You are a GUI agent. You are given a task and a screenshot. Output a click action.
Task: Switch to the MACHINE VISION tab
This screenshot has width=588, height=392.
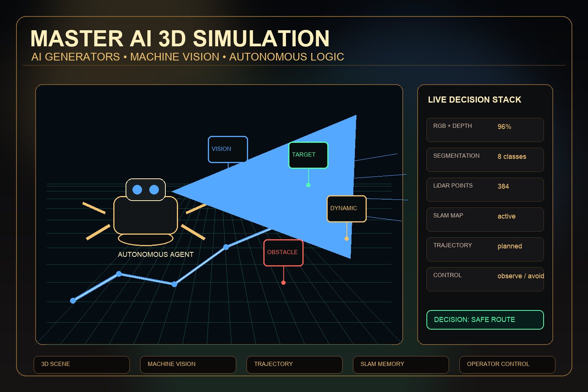188,364
